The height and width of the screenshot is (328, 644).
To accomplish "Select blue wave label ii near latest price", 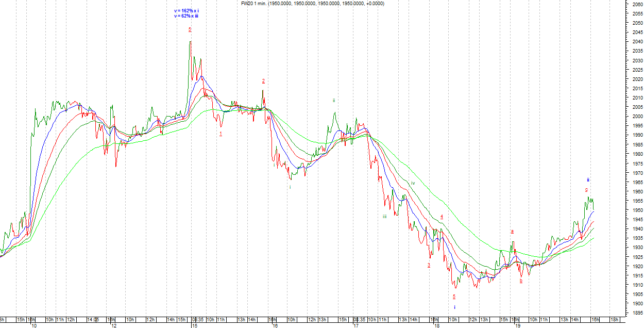I will pyautogui.click(x=588, y=180).
